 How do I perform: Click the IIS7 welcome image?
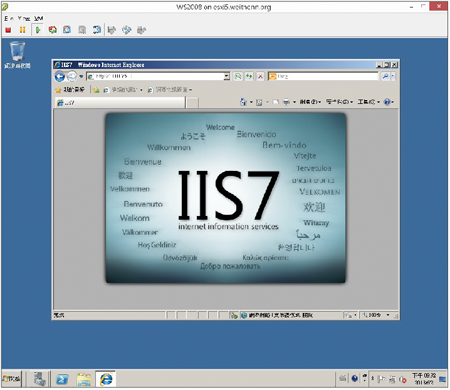pyautogui.click(x=226, y=198)
